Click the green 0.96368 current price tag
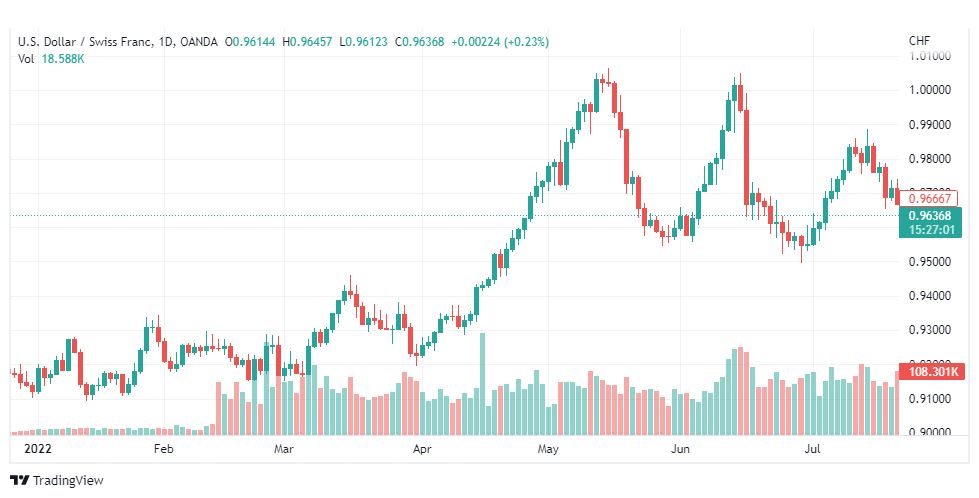This screenshot has height=498, width=979. (x=930, y=223)
